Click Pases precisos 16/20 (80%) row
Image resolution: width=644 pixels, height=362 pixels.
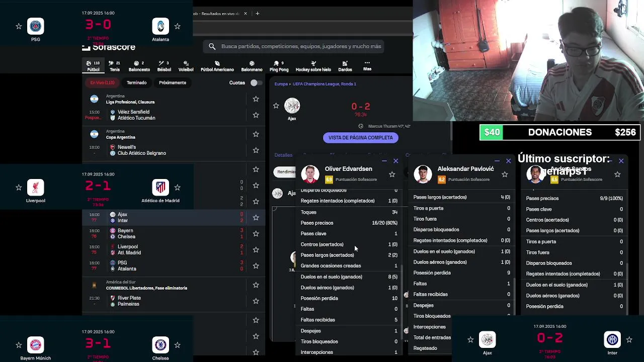[x=349, y=223]
